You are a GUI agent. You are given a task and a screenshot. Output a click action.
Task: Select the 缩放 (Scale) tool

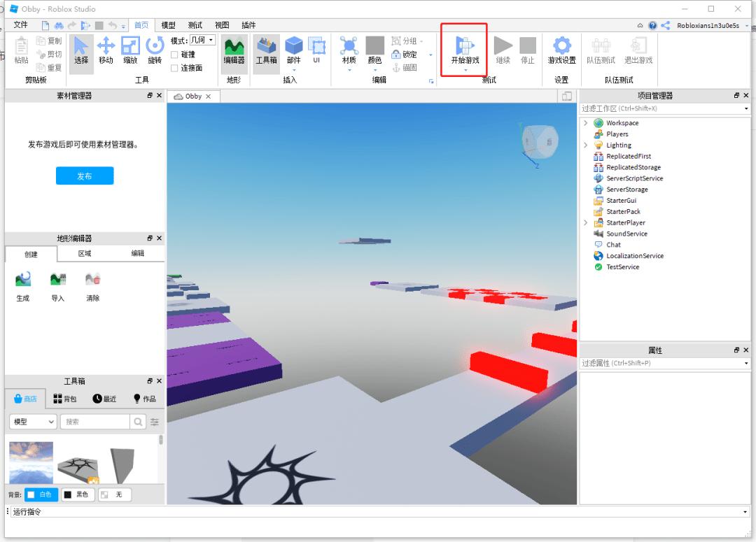pyautogui.click(x=130, y=50)
